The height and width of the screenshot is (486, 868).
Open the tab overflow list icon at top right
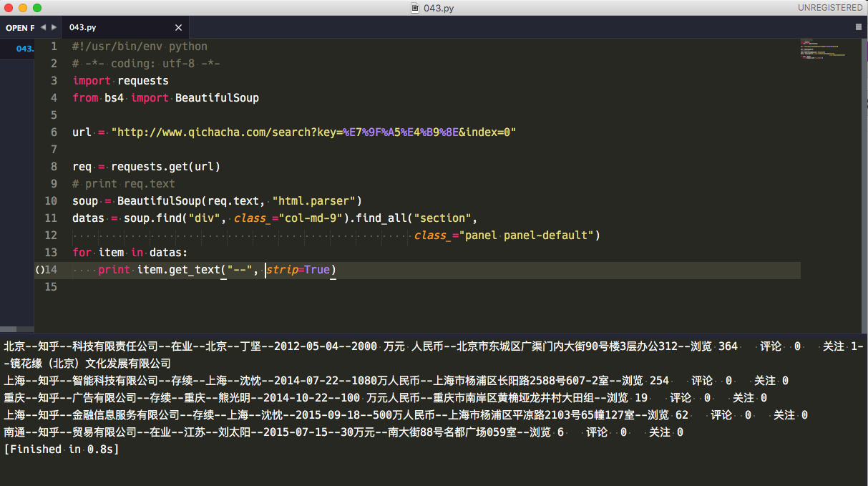[x=858, y=27]
